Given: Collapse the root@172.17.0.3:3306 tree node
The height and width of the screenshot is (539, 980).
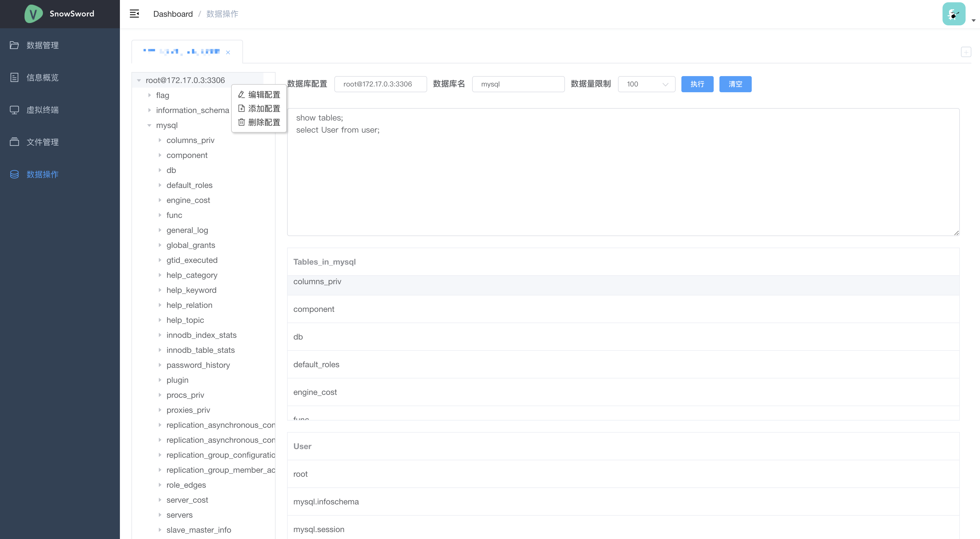Looking at the screenshot, I should point(139,80).
